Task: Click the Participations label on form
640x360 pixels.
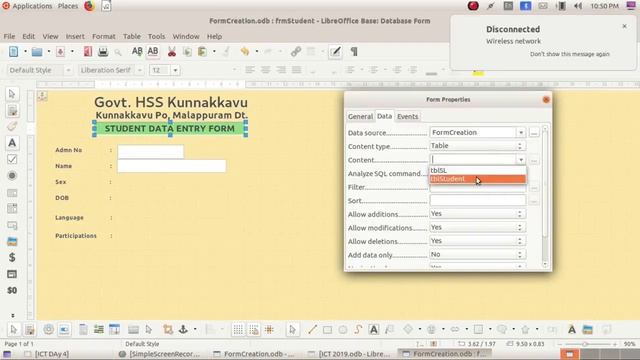Action: [x=76, y=236]
